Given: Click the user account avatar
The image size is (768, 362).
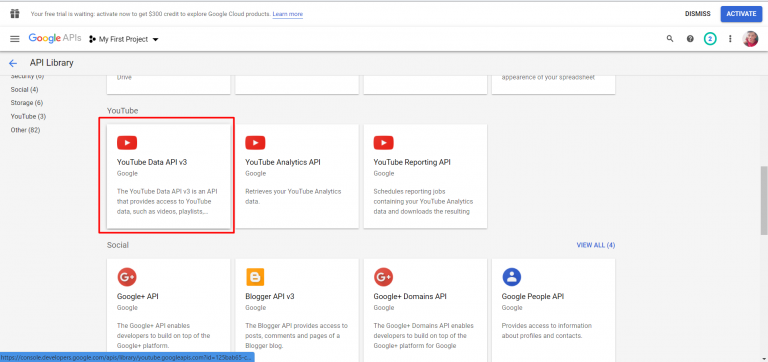Looking at the screenshot, I should (x=750, y=39).
